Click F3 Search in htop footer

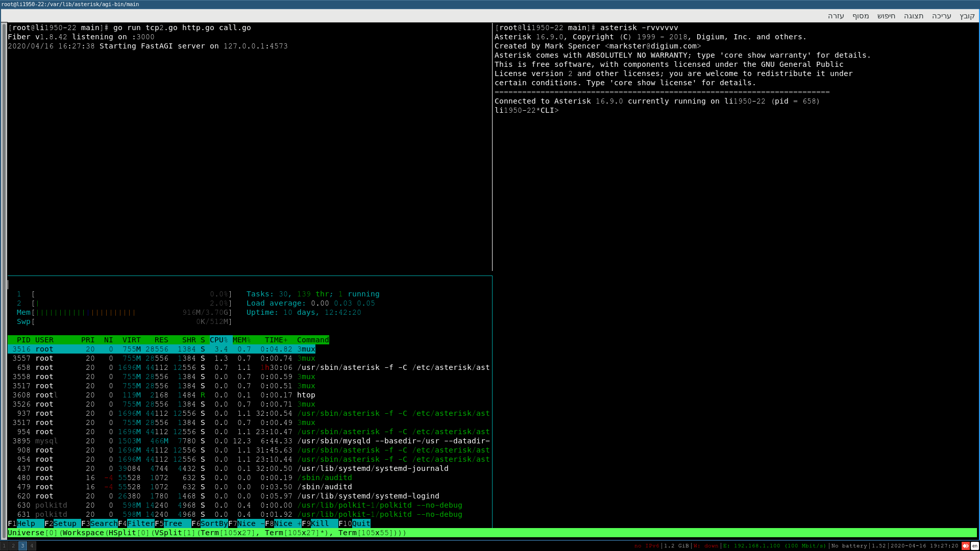click(x=100, y=523)
